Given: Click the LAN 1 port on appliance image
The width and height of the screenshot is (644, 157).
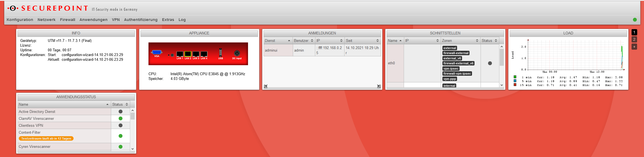Looking at the screenshot, I should [x=180, y=54].
